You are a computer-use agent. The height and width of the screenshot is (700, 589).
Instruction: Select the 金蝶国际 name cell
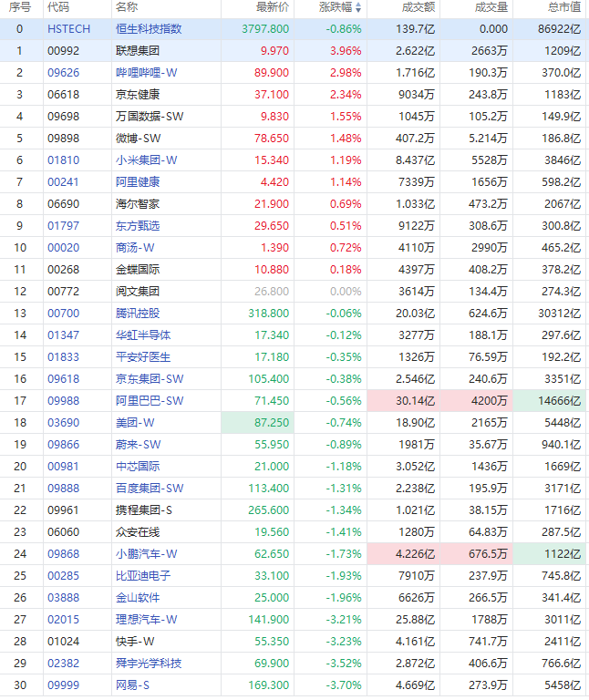tap(138, 270)
